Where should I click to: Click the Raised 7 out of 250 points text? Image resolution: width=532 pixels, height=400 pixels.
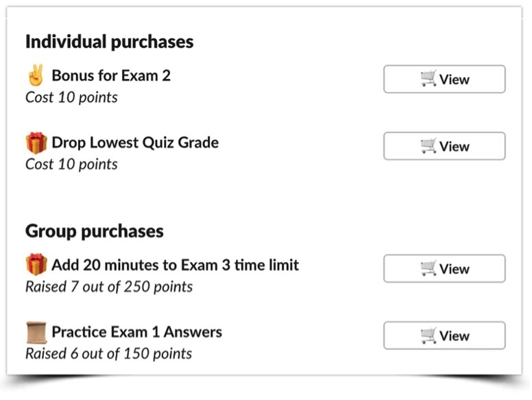point(109,287)
